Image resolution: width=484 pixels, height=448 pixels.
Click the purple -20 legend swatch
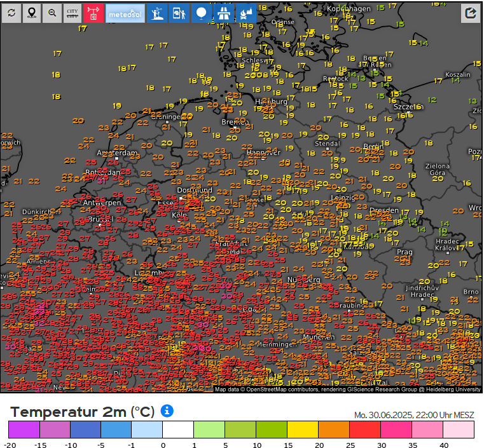(x=24, y=430)
